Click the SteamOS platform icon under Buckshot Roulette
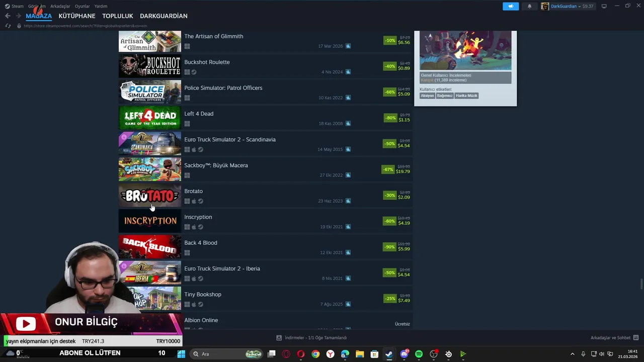Image resolution: width=644 pixels, height=362 pixels. coord(194,72)
